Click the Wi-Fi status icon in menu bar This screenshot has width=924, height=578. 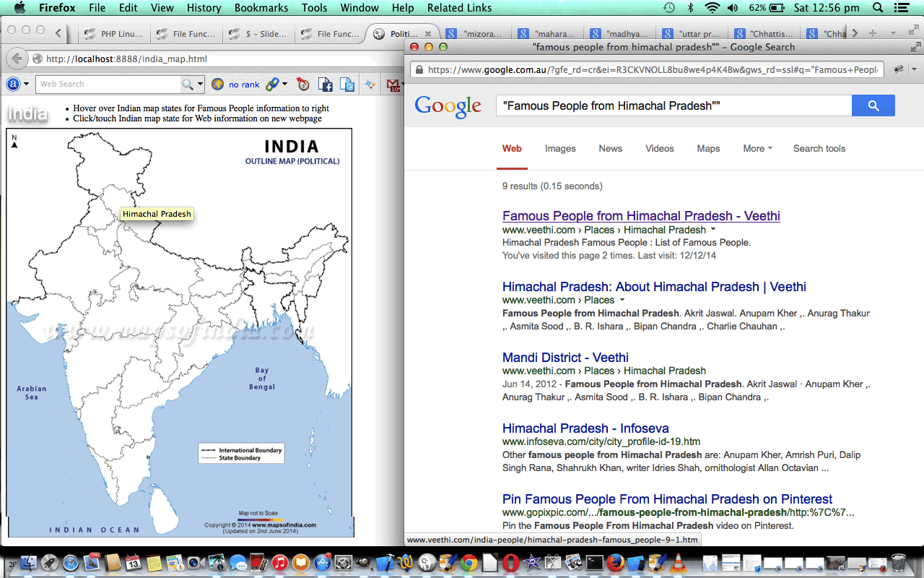click(712, 8)
